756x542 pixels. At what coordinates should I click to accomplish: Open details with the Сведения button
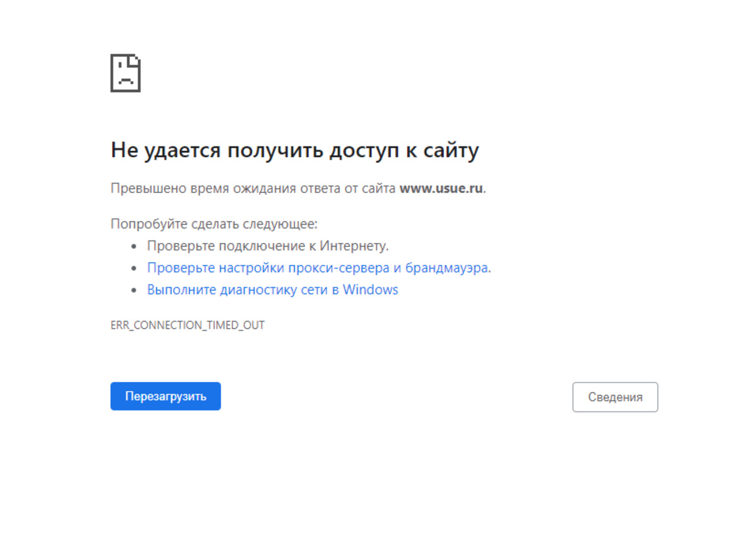point(615,397)
